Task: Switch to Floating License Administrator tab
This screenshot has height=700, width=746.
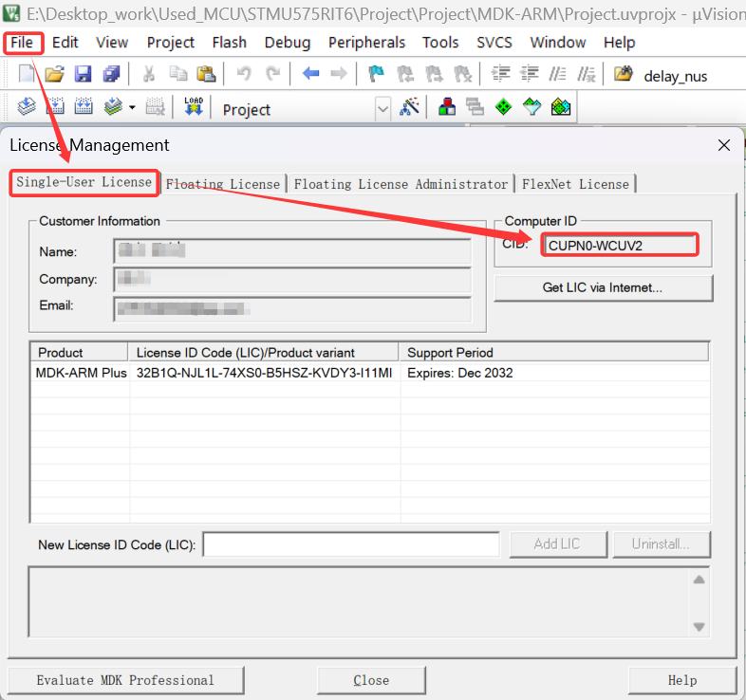Action: [401, 185]
